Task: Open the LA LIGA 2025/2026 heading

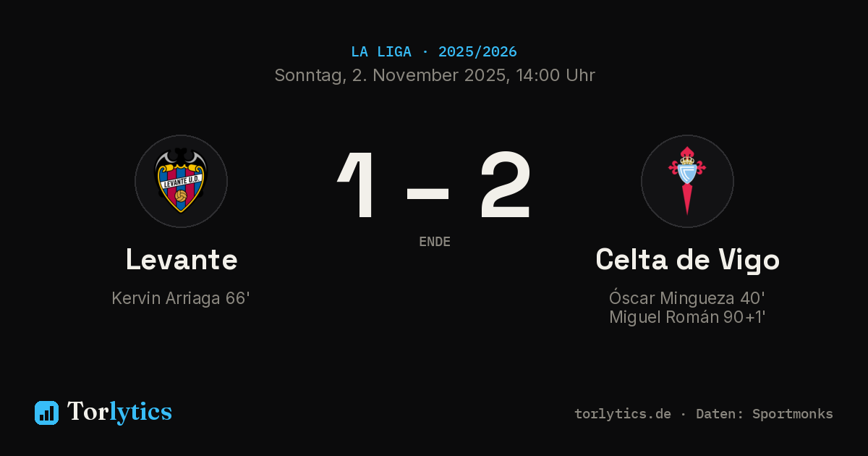Action: [x=434, y=52]
